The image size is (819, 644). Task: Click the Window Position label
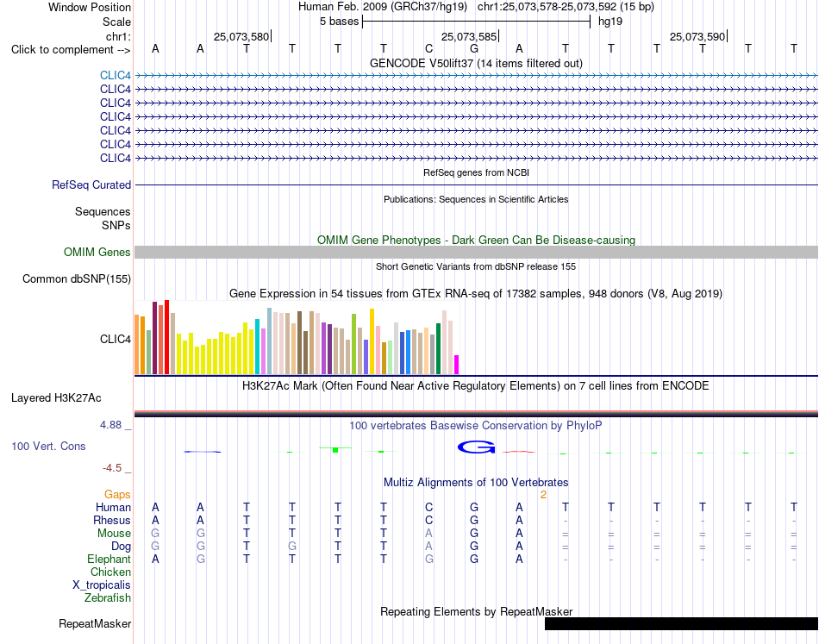[x=90, y=7]
